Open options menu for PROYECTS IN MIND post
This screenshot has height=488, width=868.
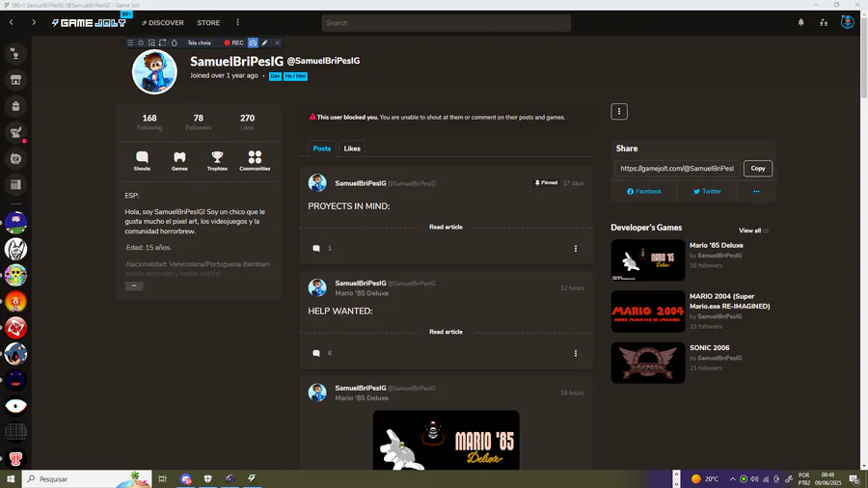575,249
